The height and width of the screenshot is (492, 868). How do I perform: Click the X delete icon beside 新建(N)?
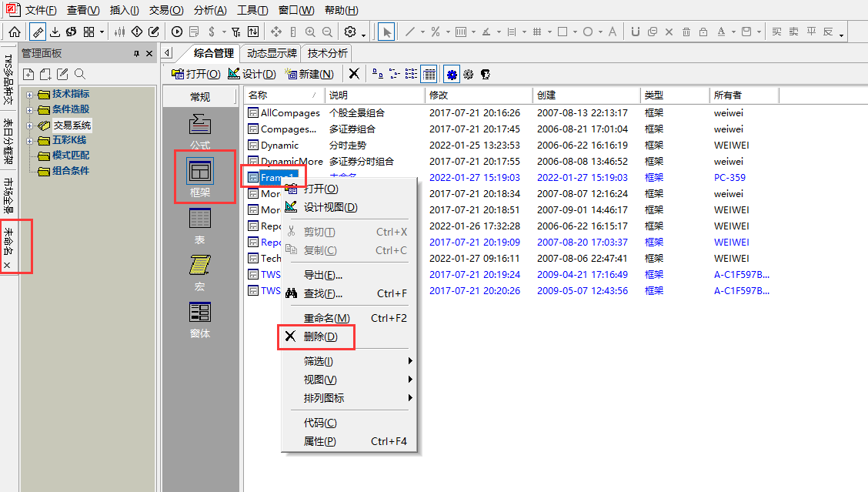click(x=354, y=74)
